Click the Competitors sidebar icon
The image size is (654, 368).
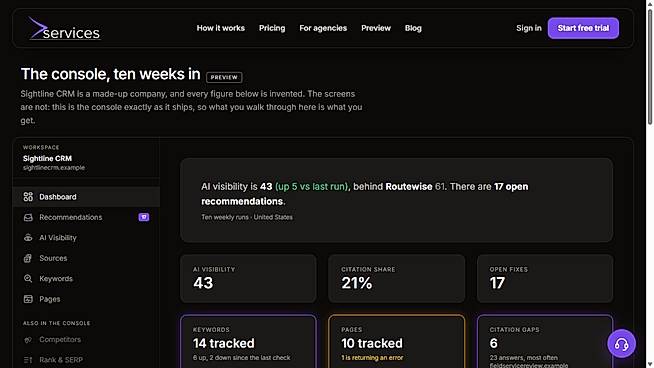(28, 340)
